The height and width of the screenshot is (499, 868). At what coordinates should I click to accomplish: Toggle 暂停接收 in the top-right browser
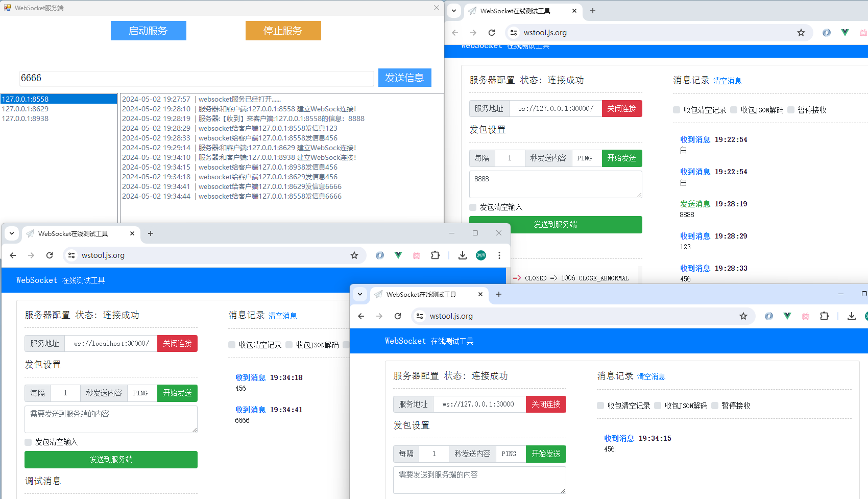791,110
